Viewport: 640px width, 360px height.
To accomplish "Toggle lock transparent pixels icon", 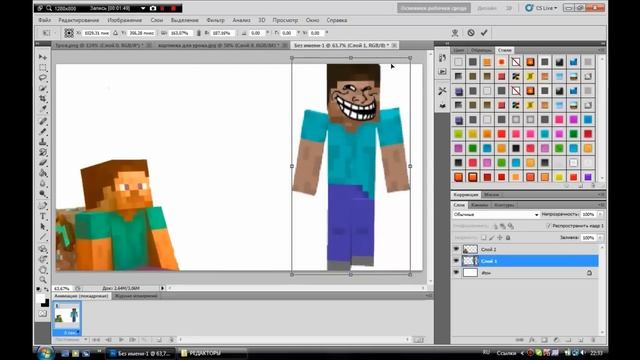I will [x=484, y=238].
